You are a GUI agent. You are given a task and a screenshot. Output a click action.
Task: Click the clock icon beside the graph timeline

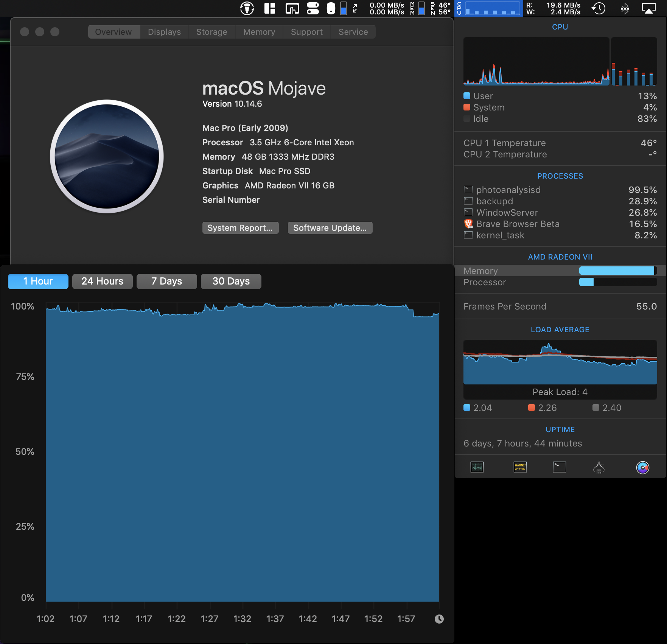[x=439, y=619]
